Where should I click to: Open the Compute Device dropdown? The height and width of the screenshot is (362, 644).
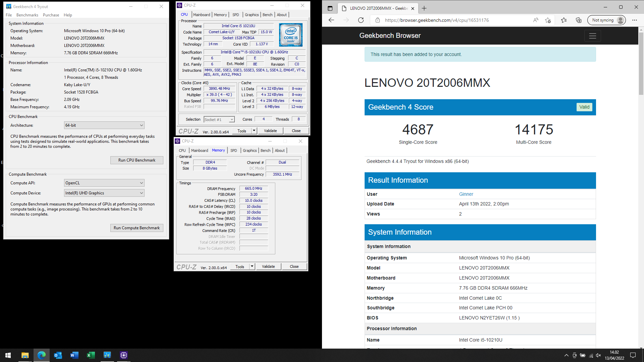point(104,193)
